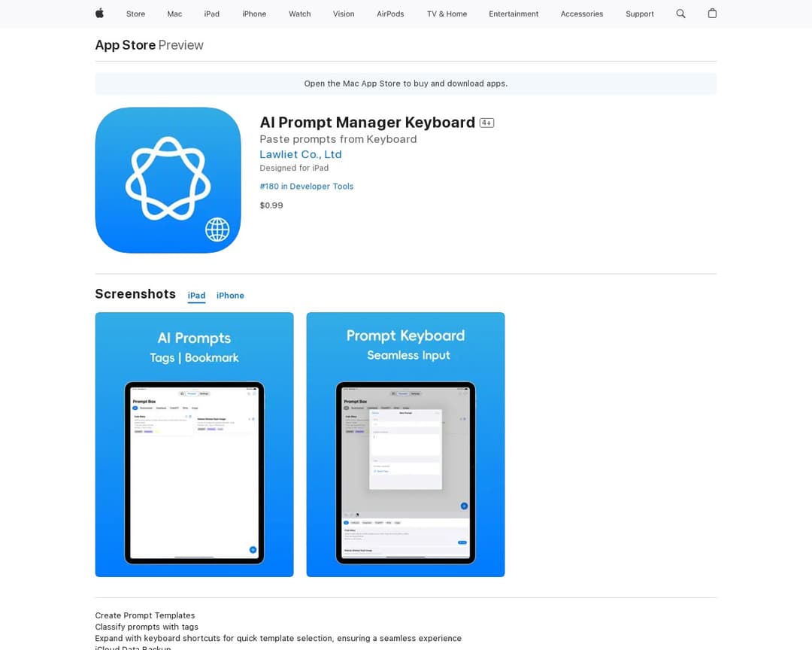Open the #180 in Developer Tools ranking link
Viewport: 812px width, 650px height.
(x=307, y=186)
